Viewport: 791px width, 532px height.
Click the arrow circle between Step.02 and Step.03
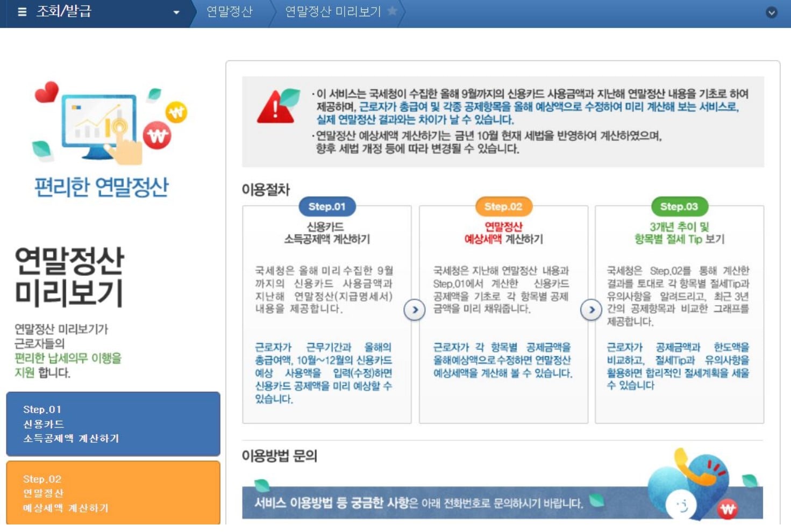tap(591, 310)
